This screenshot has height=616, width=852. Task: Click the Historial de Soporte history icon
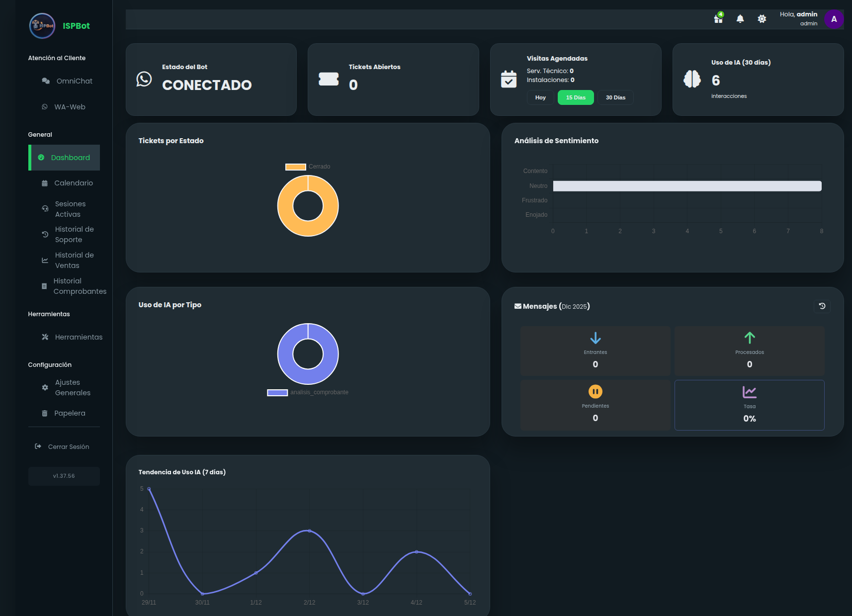pyautogui.click(x=45, y=234)
